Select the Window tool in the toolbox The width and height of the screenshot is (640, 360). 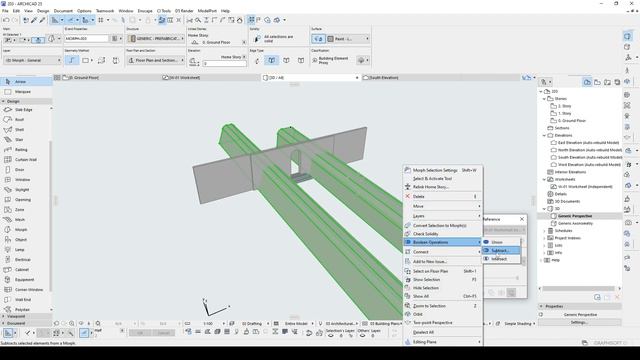[25, 180]
